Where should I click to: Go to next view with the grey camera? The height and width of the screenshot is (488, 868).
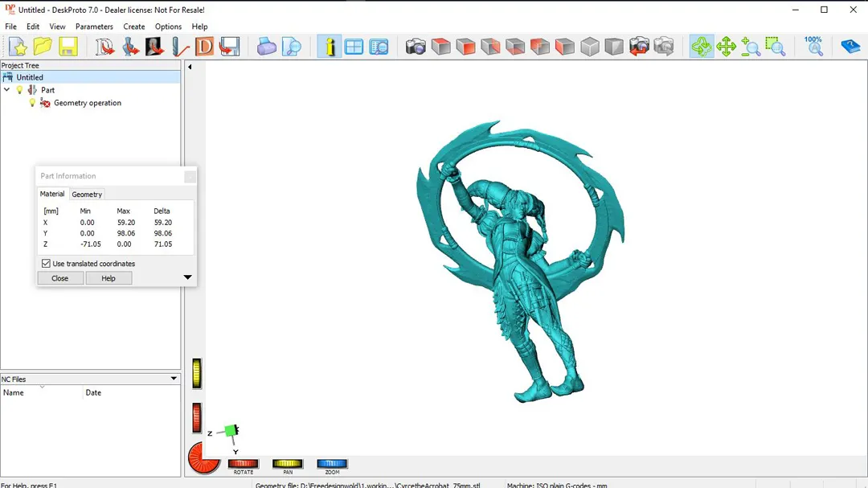point(664,47)
